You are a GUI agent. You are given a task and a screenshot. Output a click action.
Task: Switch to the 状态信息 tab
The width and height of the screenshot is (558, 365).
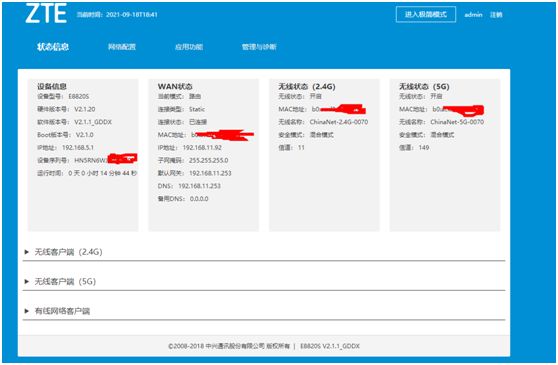tap(53, 47)
